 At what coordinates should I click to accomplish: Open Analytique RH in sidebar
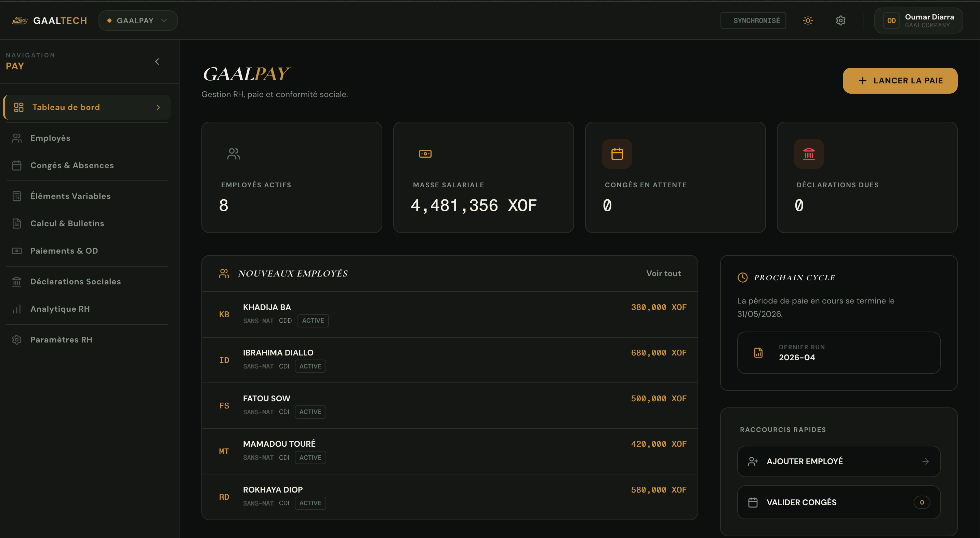[x=87, y=309]
